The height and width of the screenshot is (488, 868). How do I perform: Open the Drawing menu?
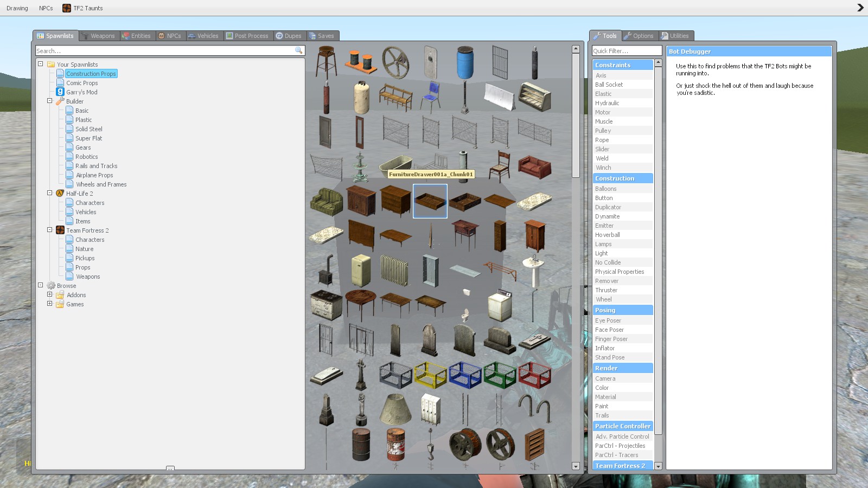[17, 8]
